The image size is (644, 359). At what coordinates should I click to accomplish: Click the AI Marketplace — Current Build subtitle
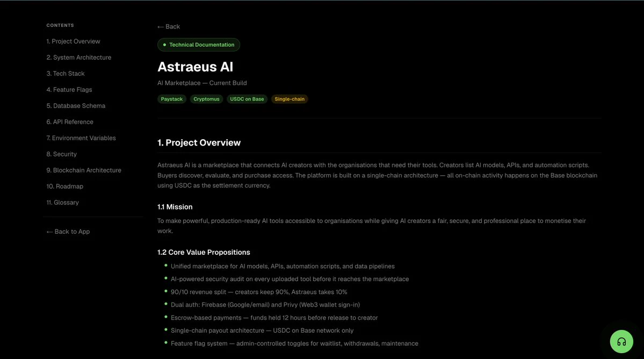pyautogui.click(x=202, y=83)
